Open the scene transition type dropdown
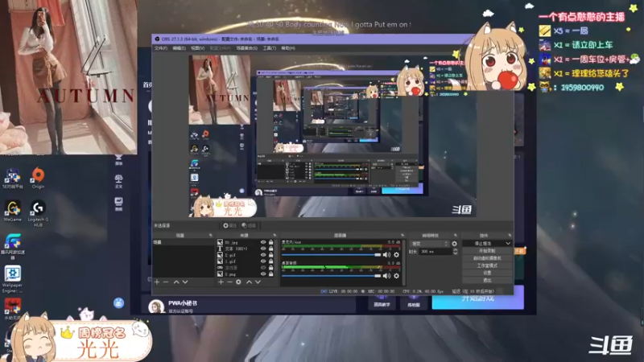 429,244
